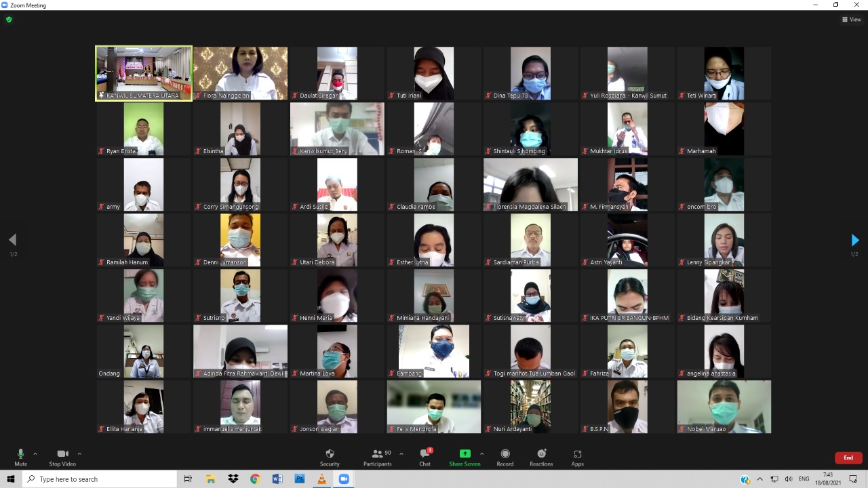This screenshot has height=488, width=868.
Task: Open the Participants panel
Action: (377, 457)
